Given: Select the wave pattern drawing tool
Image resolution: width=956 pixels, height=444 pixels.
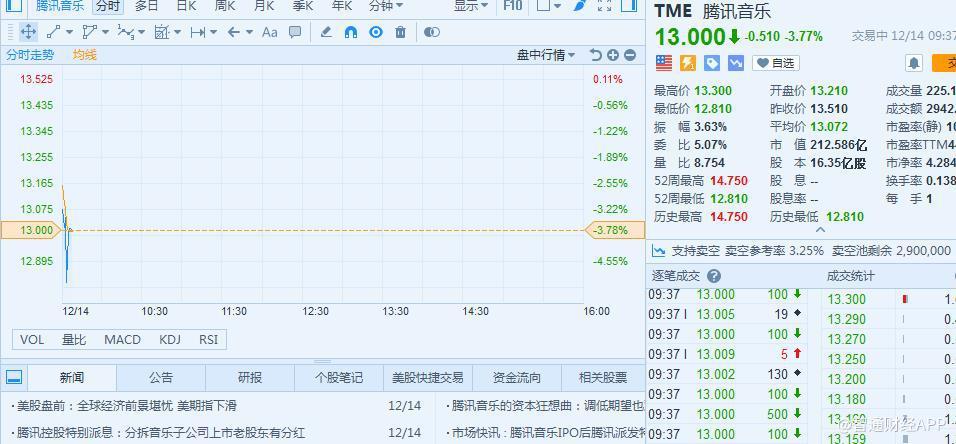Looking at the screenshot, I should pyautogui.click(x=126, y=32).
